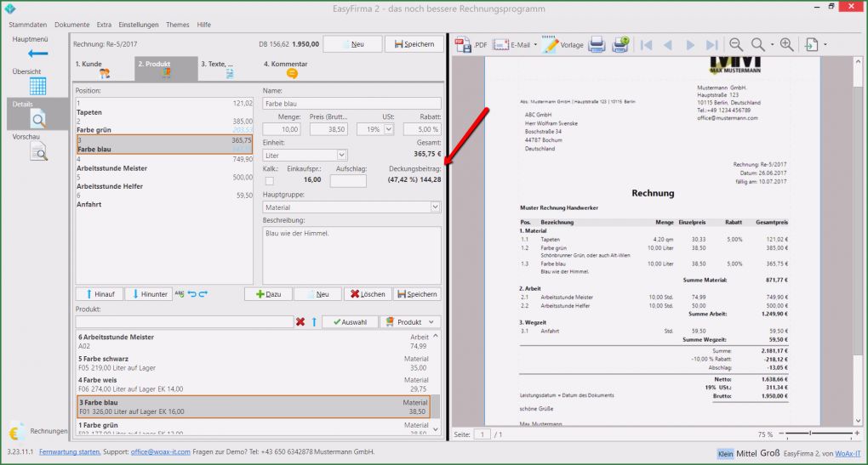Open the USt 19% dropdown
Image resolution: width=868 pixels, height=465 pixels.
(389, 129)
